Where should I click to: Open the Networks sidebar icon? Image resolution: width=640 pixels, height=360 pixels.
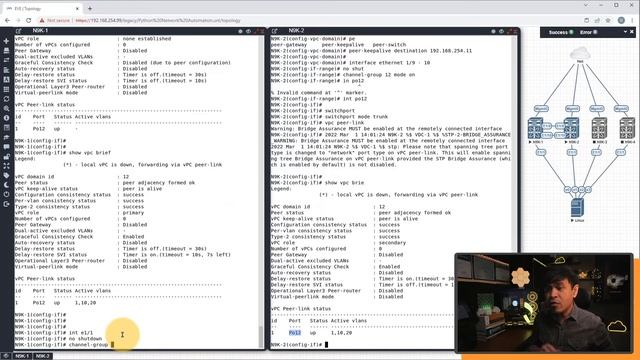point(6,60)
